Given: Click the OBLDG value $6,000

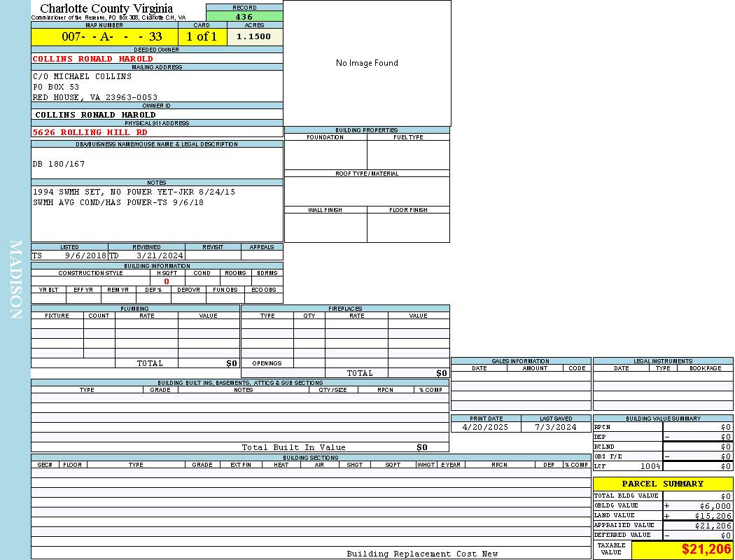Looking at the screenshot, I should (715, 505).
